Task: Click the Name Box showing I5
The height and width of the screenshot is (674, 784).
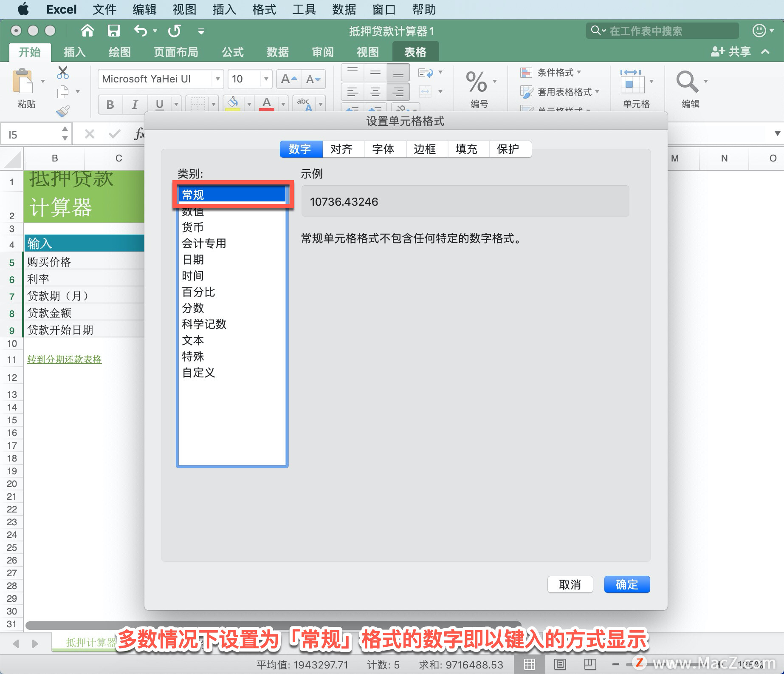Action: pos(36,134)
